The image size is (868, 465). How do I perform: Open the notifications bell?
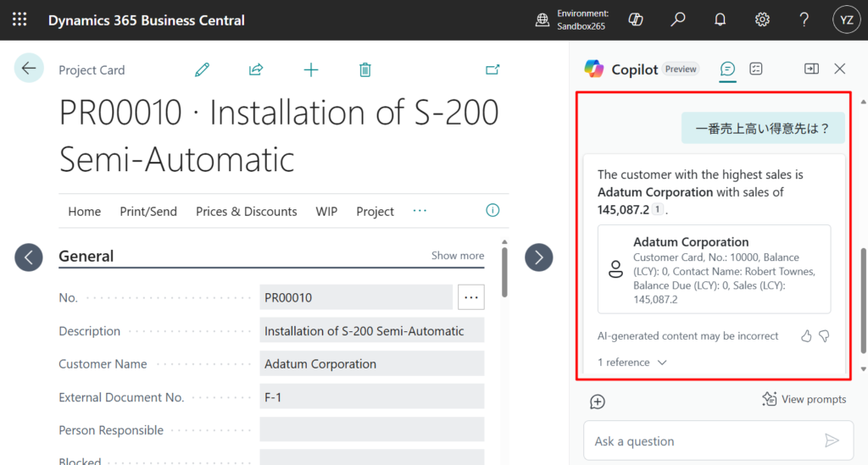click(x=720, y=19)
